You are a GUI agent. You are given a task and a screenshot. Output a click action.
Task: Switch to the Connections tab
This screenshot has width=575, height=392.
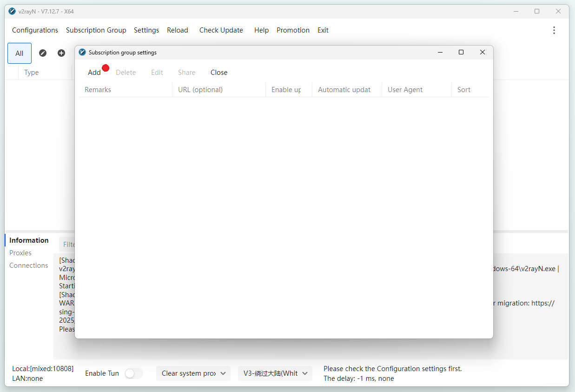coord(29,266)
